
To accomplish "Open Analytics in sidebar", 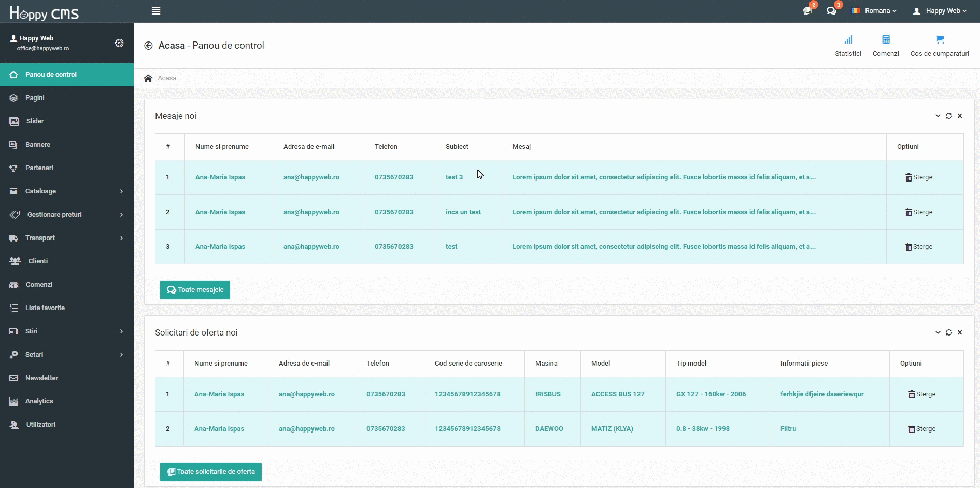I will point(67,401).
